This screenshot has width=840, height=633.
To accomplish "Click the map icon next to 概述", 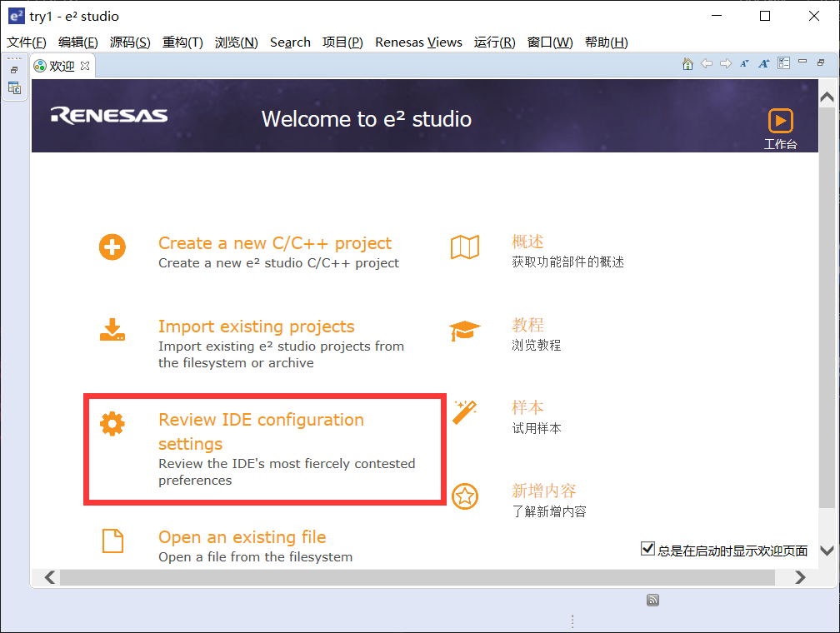I will tap(465, 247).
